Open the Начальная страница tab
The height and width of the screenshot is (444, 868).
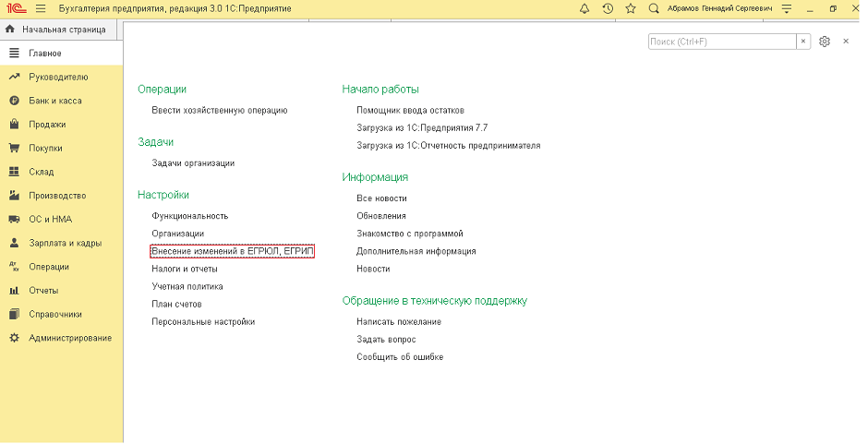pyautogui.click(x=60, y=30)
